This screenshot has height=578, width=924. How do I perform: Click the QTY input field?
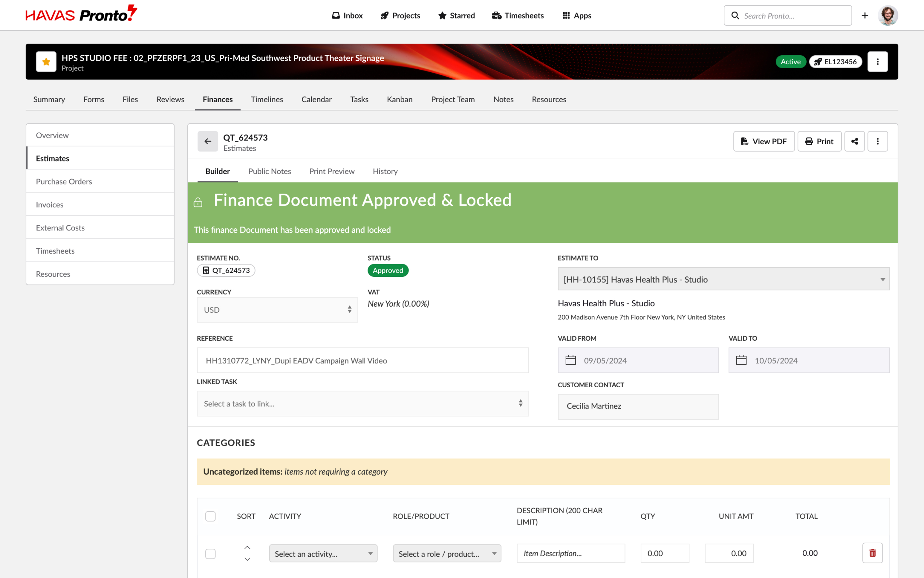[x=665, y=553]
